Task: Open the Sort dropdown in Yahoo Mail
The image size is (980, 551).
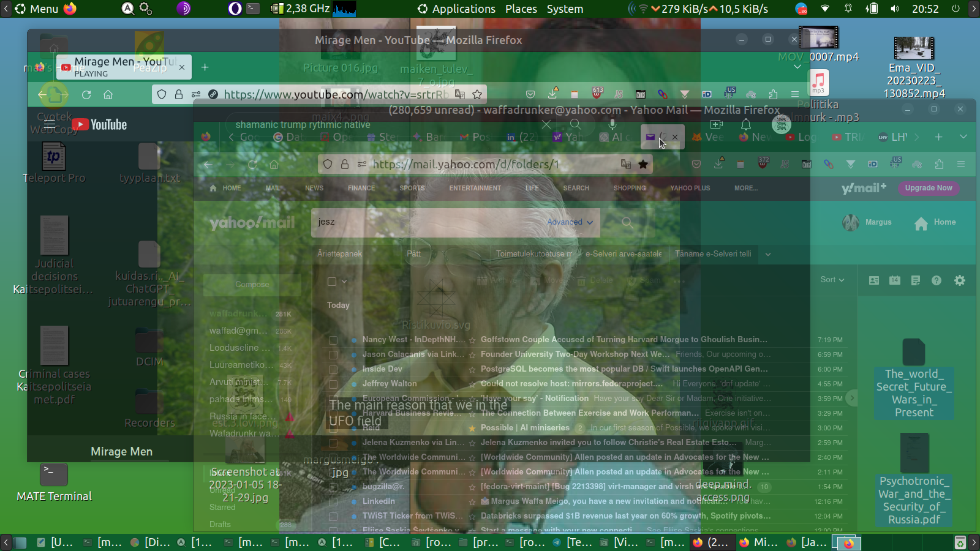Action: [x=832, y=280]
